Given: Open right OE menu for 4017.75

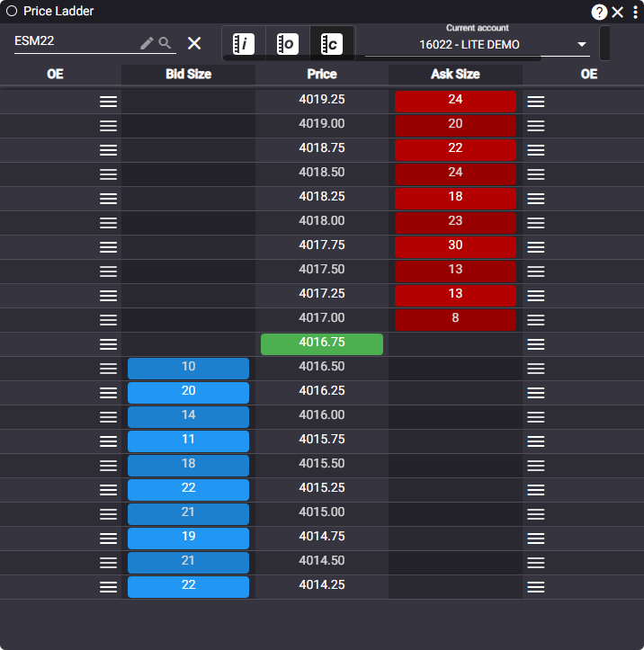Looking at the screenshot, I should tap(536, 247).
